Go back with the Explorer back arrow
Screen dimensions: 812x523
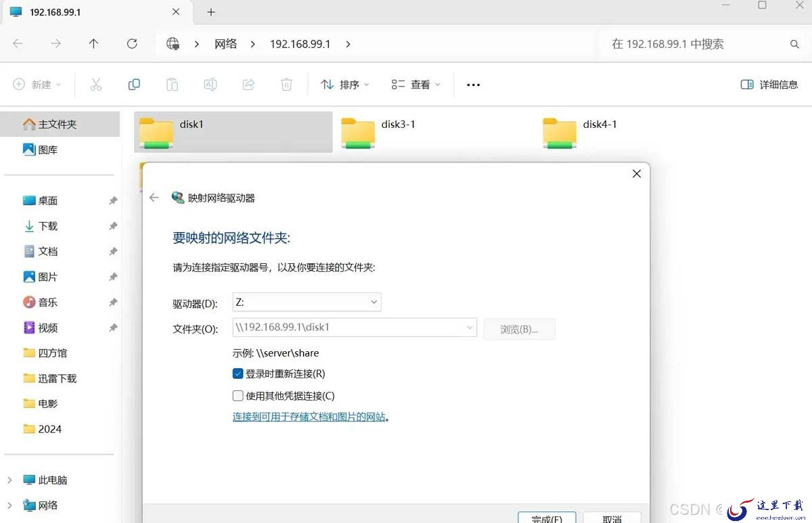[x=18, y=43]
